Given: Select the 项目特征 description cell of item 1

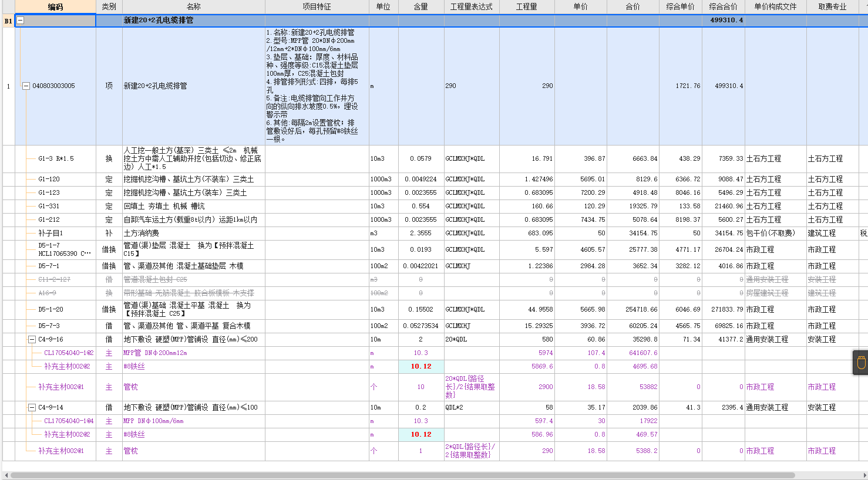Looking at the screenshot, I should point(317,86).
